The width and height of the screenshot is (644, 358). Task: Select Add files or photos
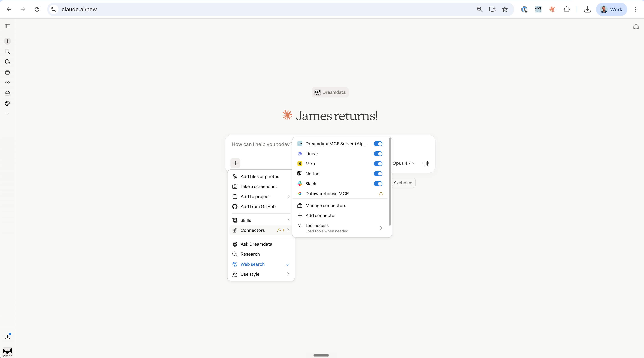pyautogui.click(x=261, y=176)
